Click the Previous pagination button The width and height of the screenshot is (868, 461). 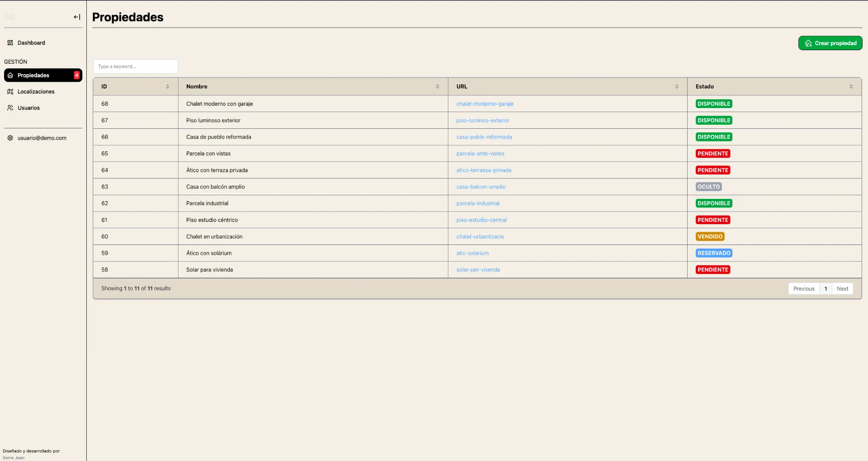coord(804,288)
